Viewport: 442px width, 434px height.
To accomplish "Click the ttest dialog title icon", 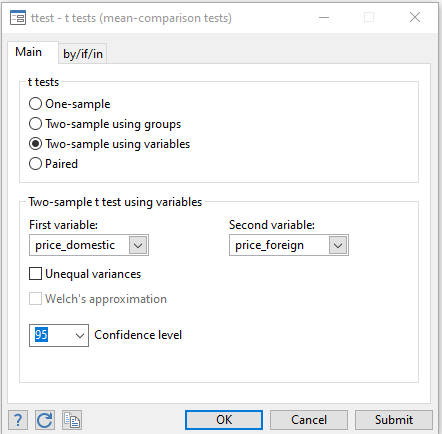I will point(18,18).
